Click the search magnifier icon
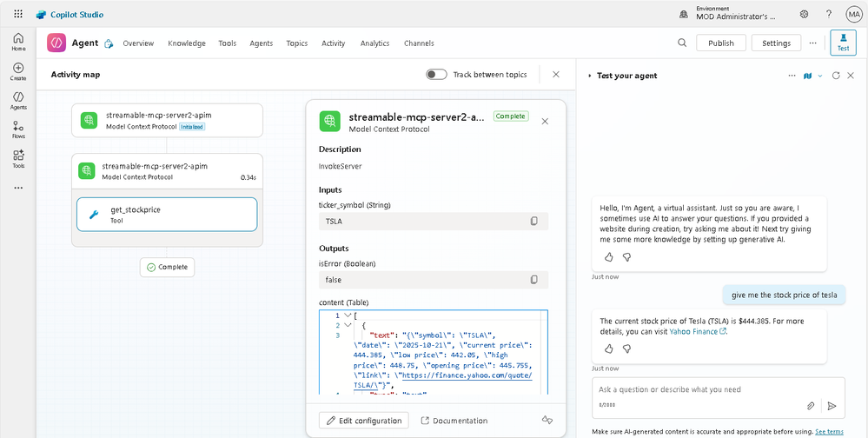Viewport: 868px width, 438px height. pos(682,43)
